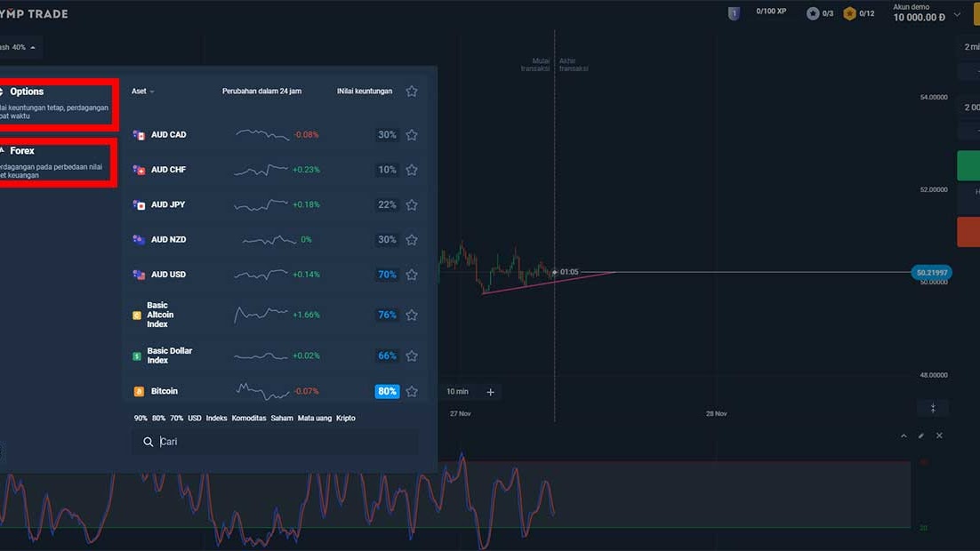This screenshot has height=551, width=980.
Task: Favorite the AUD CAD asset star
Action: point(411,134)
